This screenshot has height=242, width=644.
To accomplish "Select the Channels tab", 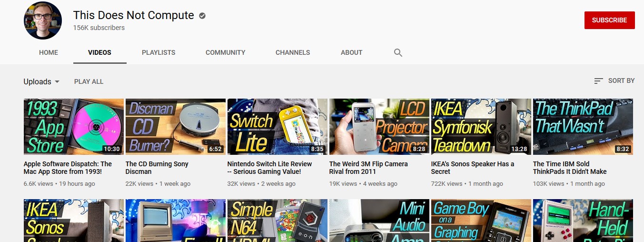I will point(293,52).
